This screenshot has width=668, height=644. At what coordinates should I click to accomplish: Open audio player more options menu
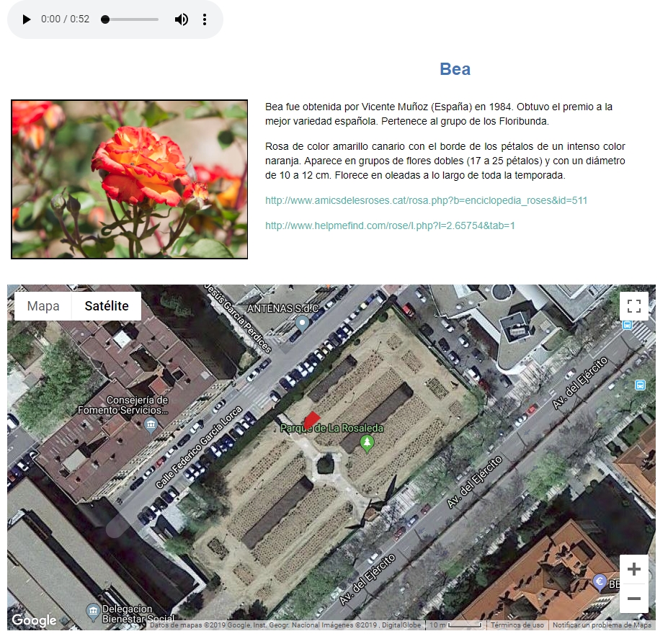[x=205, y=19]
